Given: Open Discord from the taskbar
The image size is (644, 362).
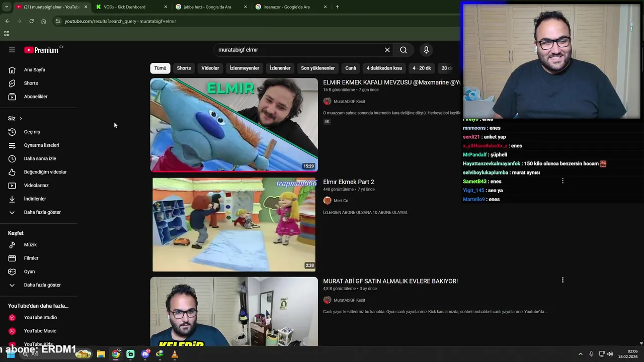Looking at the screenshot, I should tap(145, 354).
